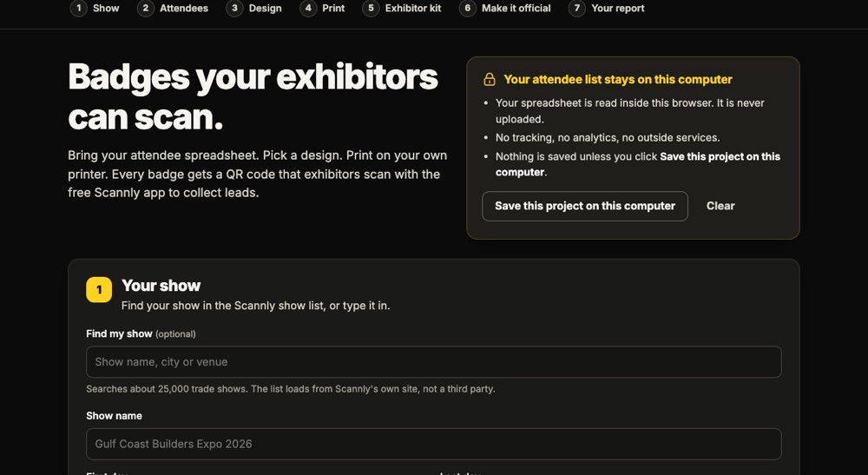The height and width of the screenshot is (475, 868).
Task: Click 'Your spreadsheet is read inside this browser' bullet
Action: (x=630, y=111)
